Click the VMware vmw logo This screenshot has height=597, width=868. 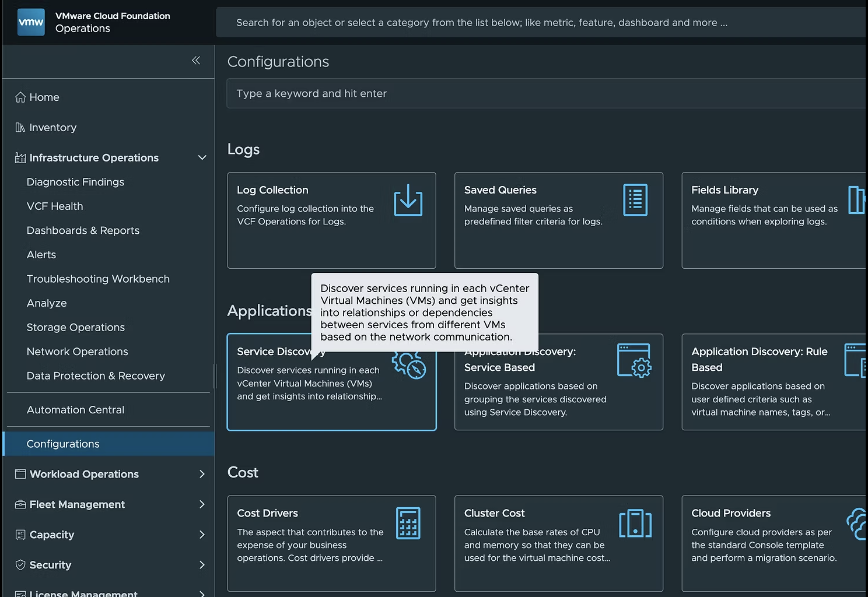click(x=31, y=22)
